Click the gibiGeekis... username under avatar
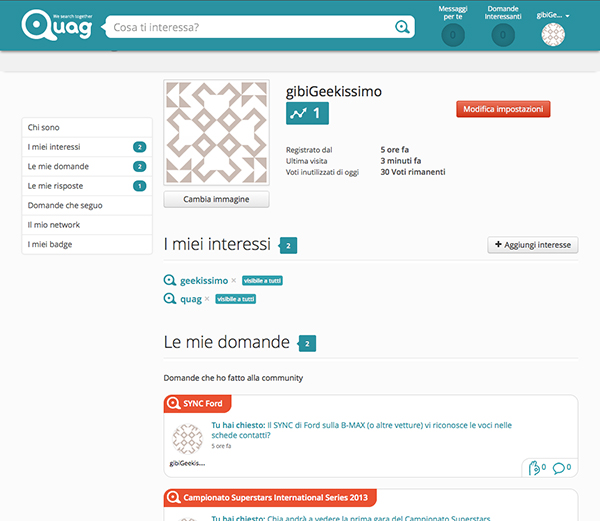 point(187,463)
